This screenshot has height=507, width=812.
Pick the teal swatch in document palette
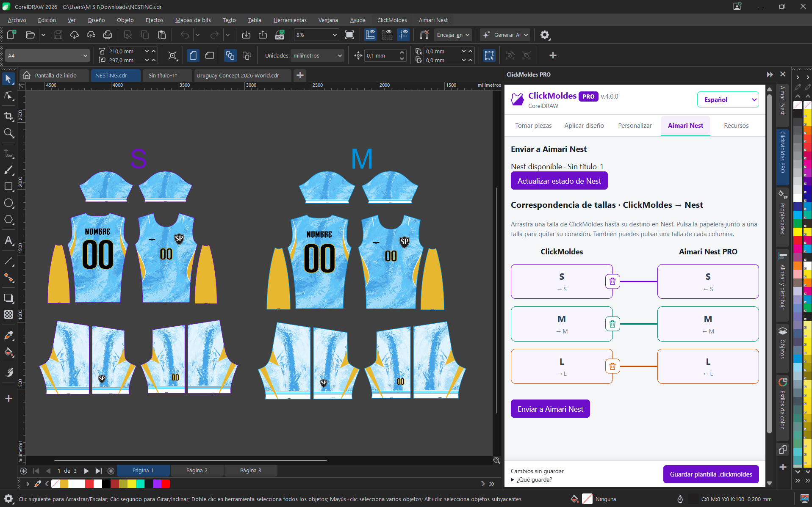(140, 484)
